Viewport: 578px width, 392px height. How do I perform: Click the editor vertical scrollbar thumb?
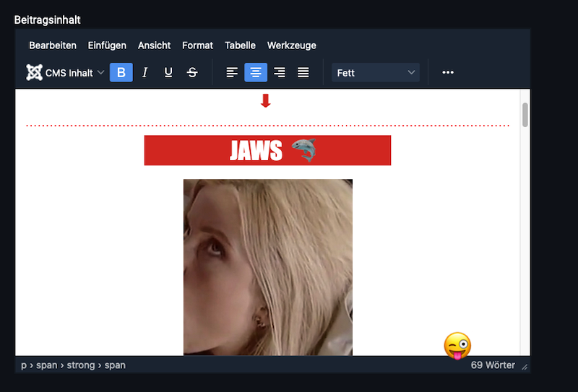[525, 115]
